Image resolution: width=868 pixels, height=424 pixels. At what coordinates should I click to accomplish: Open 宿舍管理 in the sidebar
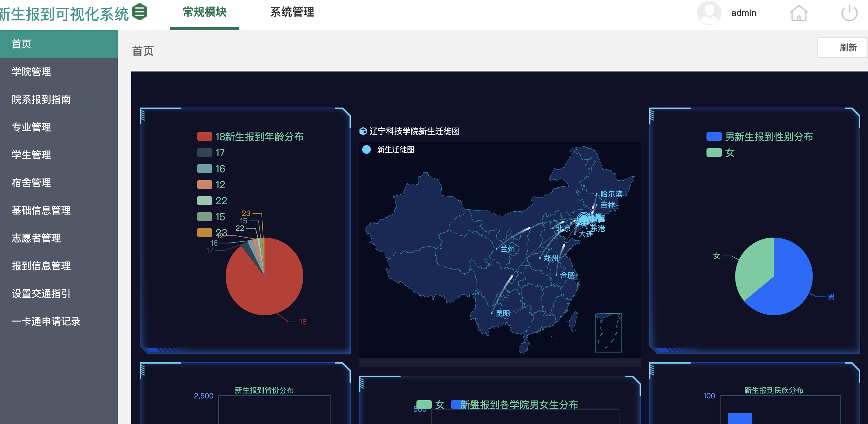tap(32, 182)
